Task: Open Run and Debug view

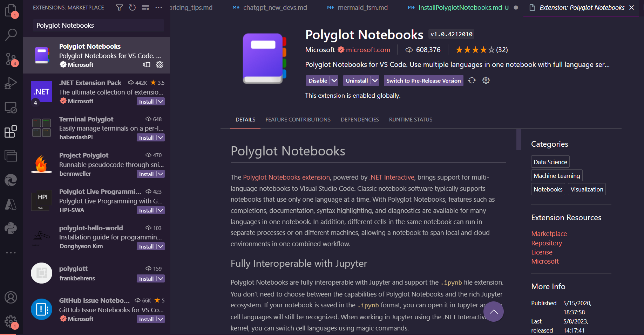Action: 11,83
